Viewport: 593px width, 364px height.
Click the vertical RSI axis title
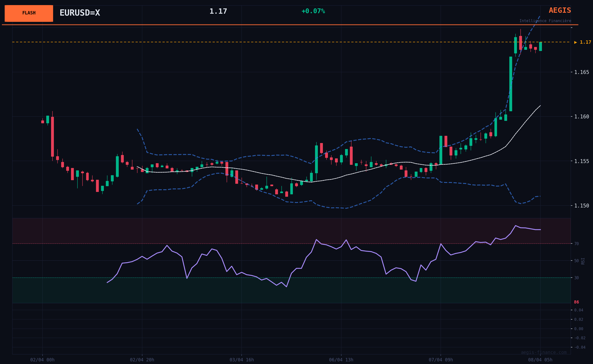pos(583,261)
